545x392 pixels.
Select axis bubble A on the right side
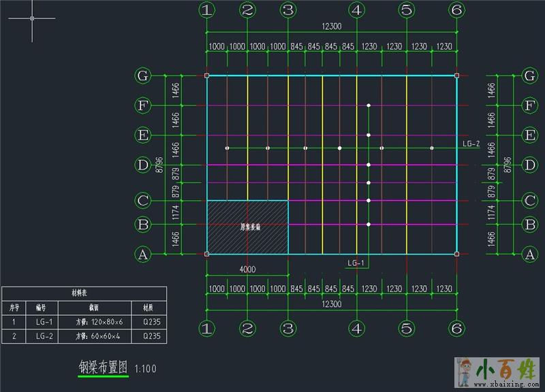529,255
